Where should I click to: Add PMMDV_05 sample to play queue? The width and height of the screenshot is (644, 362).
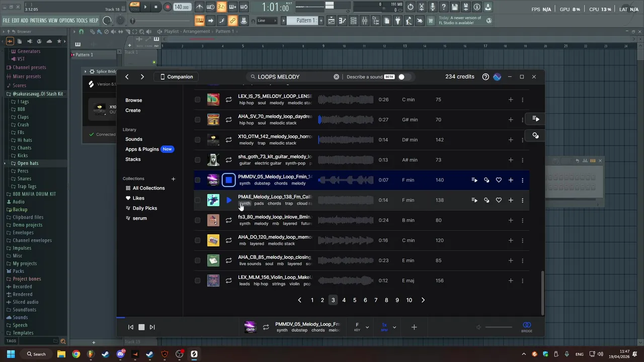click(474, 180)
